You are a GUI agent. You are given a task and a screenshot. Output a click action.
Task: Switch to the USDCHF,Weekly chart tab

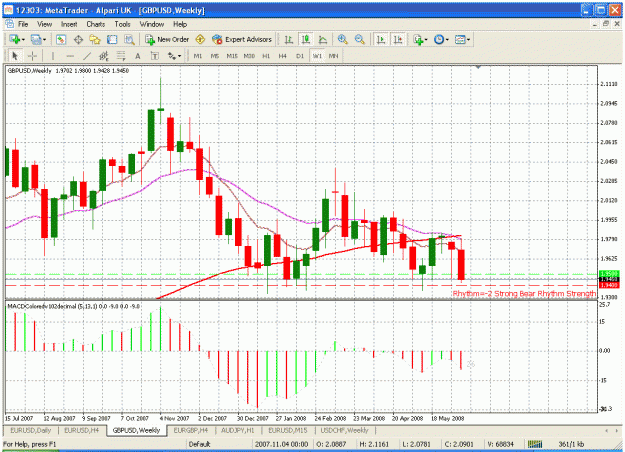[344, 430]
